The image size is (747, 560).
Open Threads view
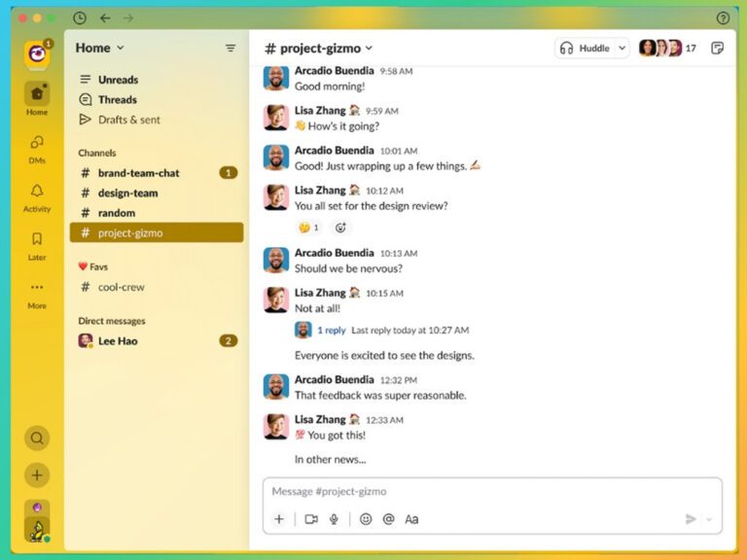click(157, 99)
